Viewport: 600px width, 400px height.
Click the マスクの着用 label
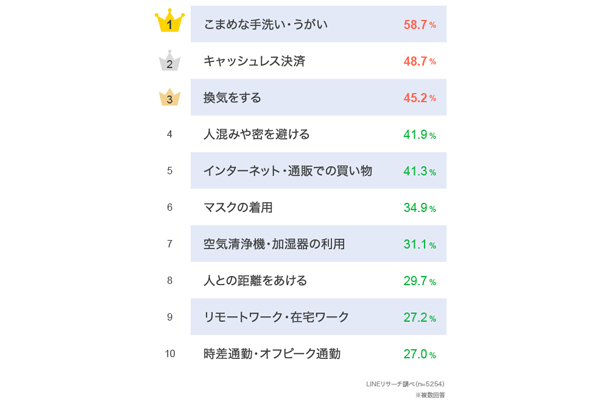(238, 207)
